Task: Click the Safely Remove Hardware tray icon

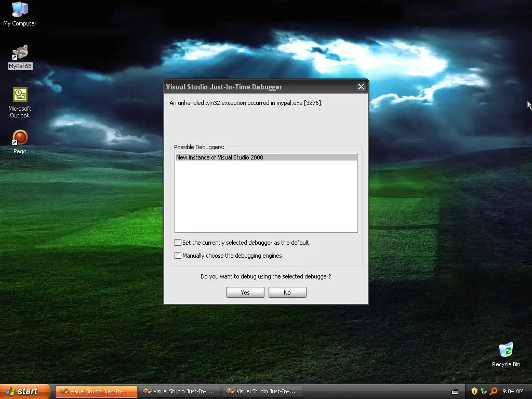Action: [484, 391]
